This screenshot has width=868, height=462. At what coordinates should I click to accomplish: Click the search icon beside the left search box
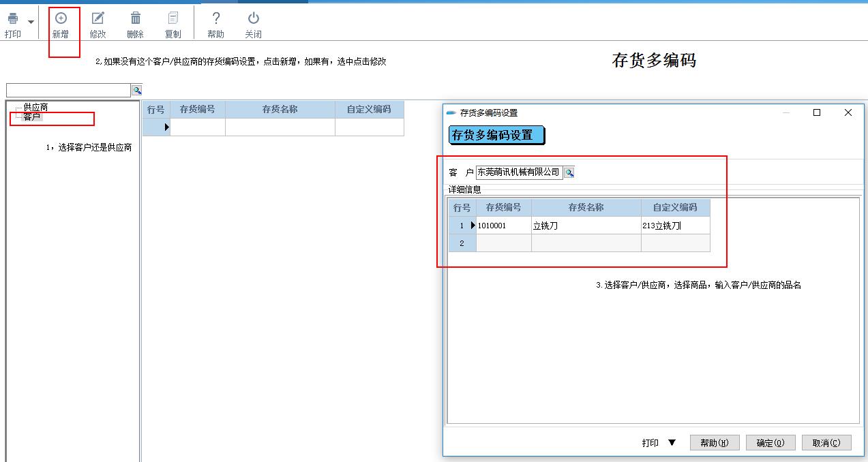pos(136,90)
